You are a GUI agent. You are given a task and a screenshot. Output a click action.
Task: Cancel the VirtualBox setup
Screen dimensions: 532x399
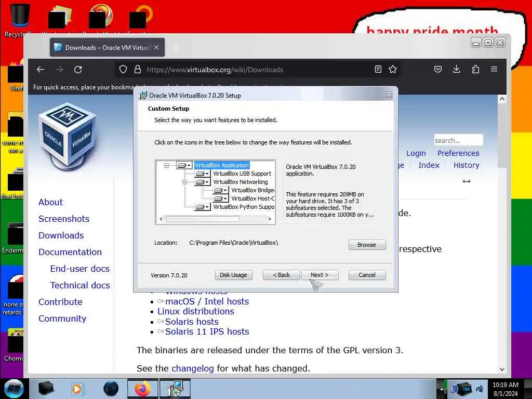(x=367, y=275)
